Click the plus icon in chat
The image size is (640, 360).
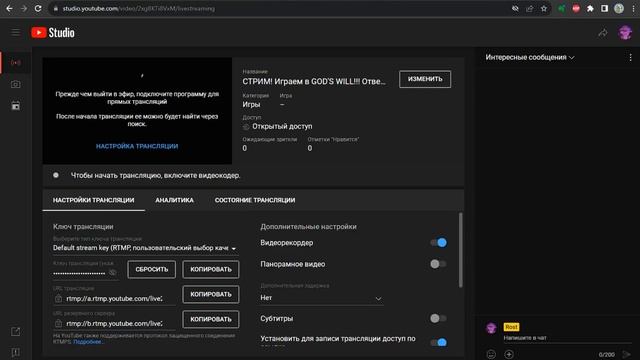[x=509, y=354]
